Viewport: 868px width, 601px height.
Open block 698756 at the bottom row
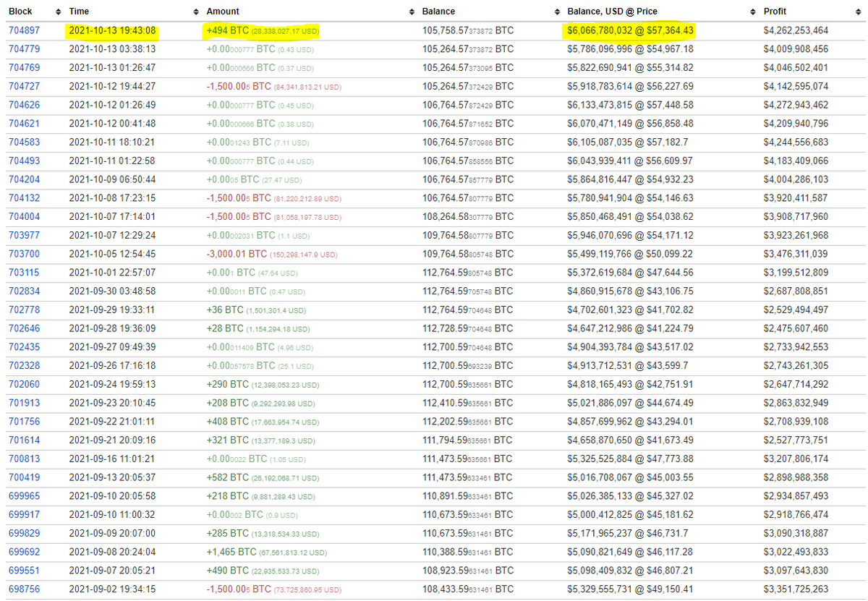coord(24,589)
